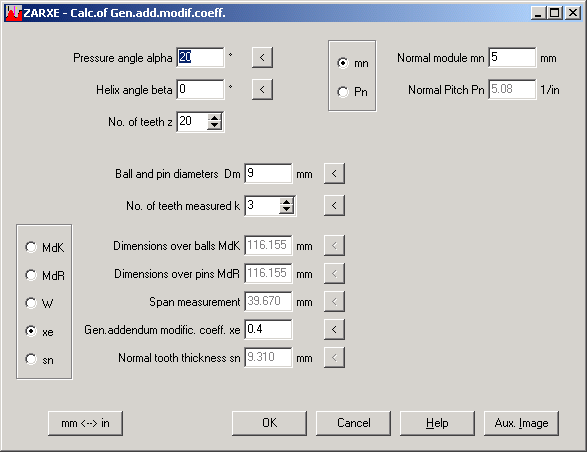587x452 pixels.
Task: Toggle units with mm <--> in button
Action: click(x=85, y=423)
